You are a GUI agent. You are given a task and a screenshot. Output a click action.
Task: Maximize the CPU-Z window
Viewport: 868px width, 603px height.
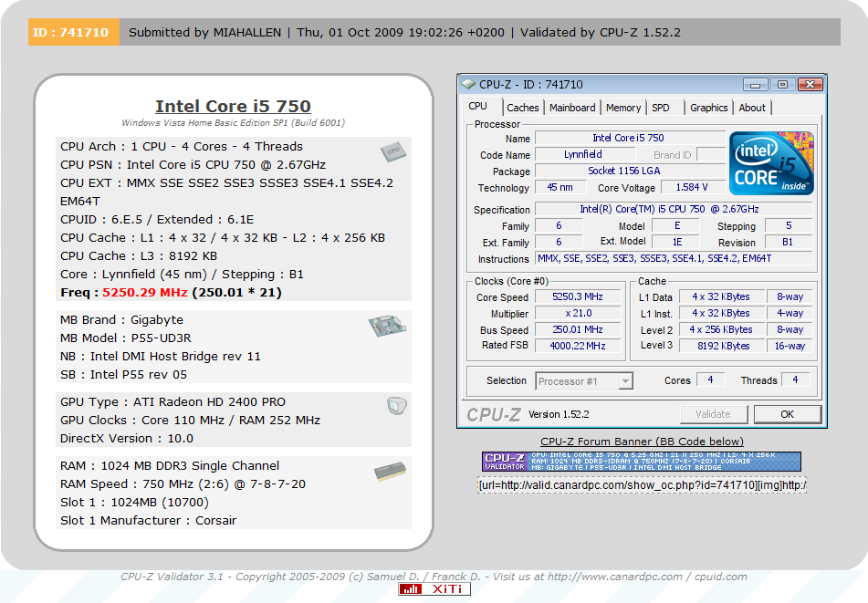coord(782,85)
